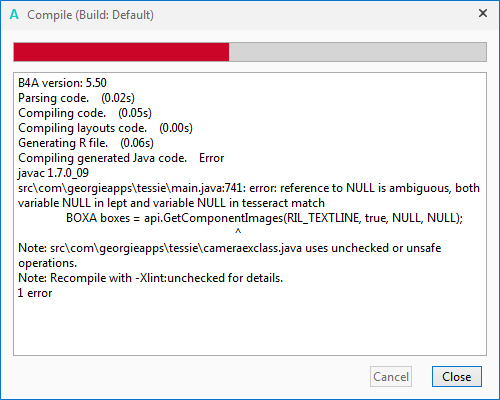Click the 1 error summary line
This screenshot has width=500, height=400.
tap(35, 293)
